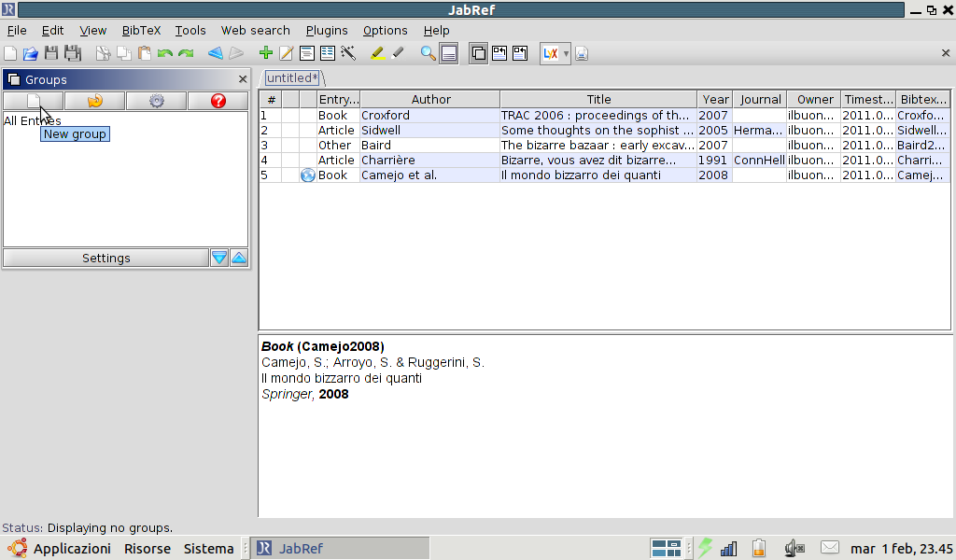Close the Groups panel
This screenshot has width=956, height=560.
click(x=243, y=79)
